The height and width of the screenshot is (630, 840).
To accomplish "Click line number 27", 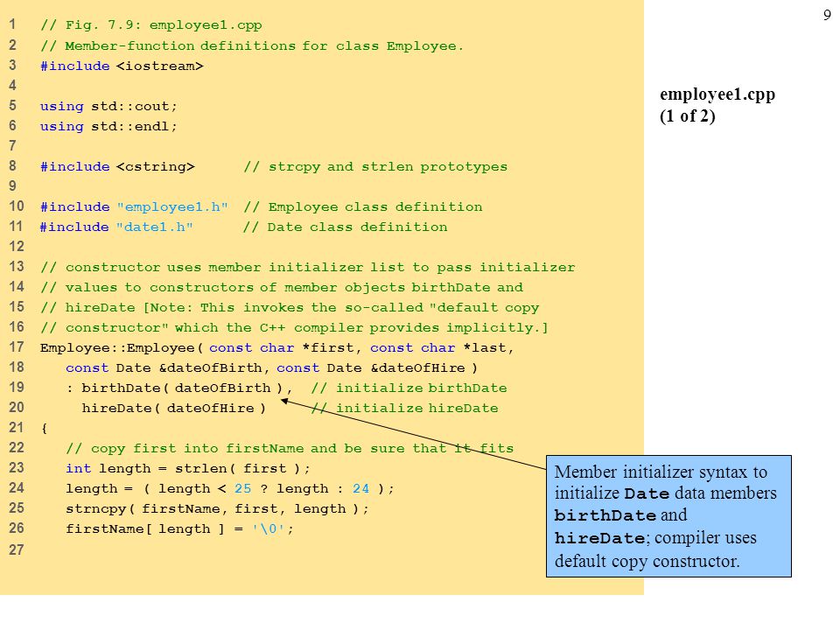I will tap(16, 549).
